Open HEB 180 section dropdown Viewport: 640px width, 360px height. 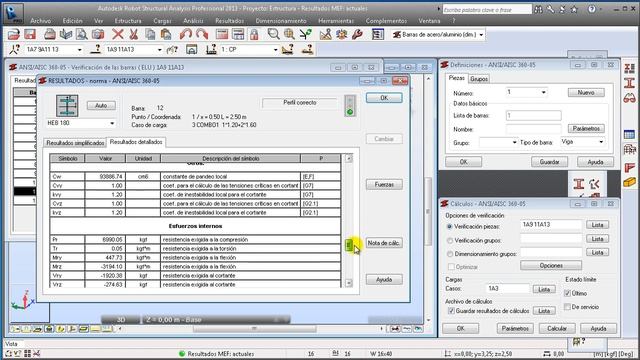(x=112, y=123)
